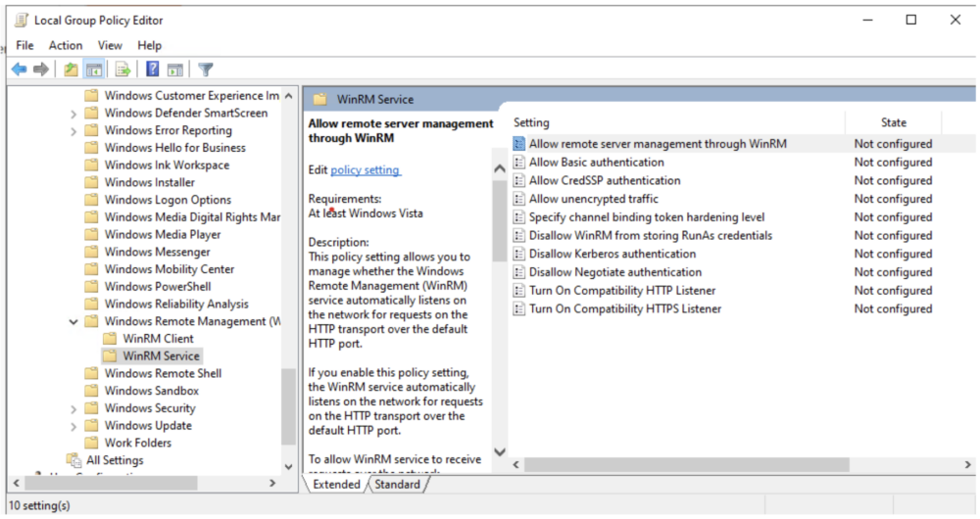Sort by the State column header
Viewport: 980px width, 519px height.
click(893, 122)
